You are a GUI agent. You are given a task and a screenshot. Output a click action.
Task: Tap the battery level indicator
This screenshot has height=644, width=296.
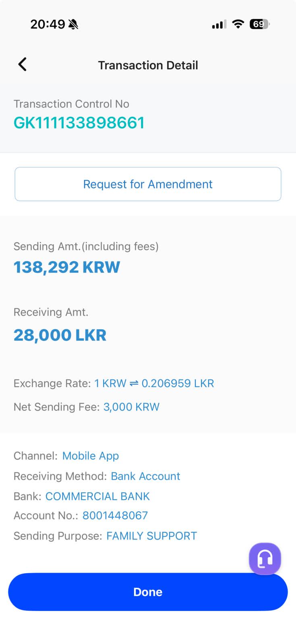[x=259, y=24]
